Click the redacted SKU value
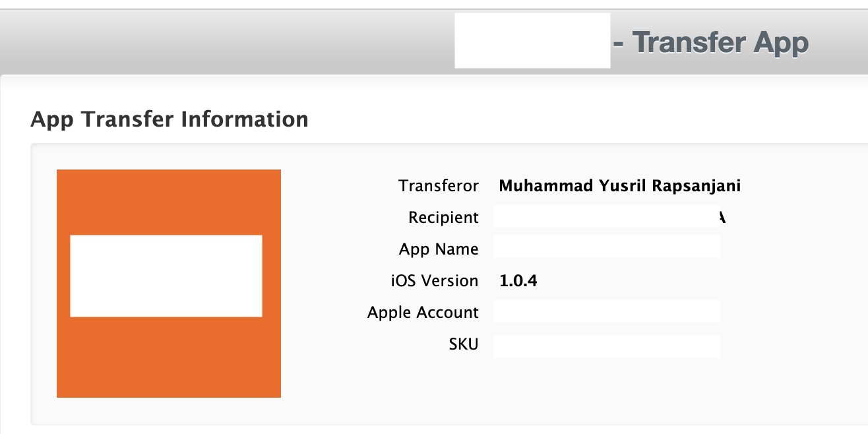This screenshot has height=434, width=868. point(606,346)
